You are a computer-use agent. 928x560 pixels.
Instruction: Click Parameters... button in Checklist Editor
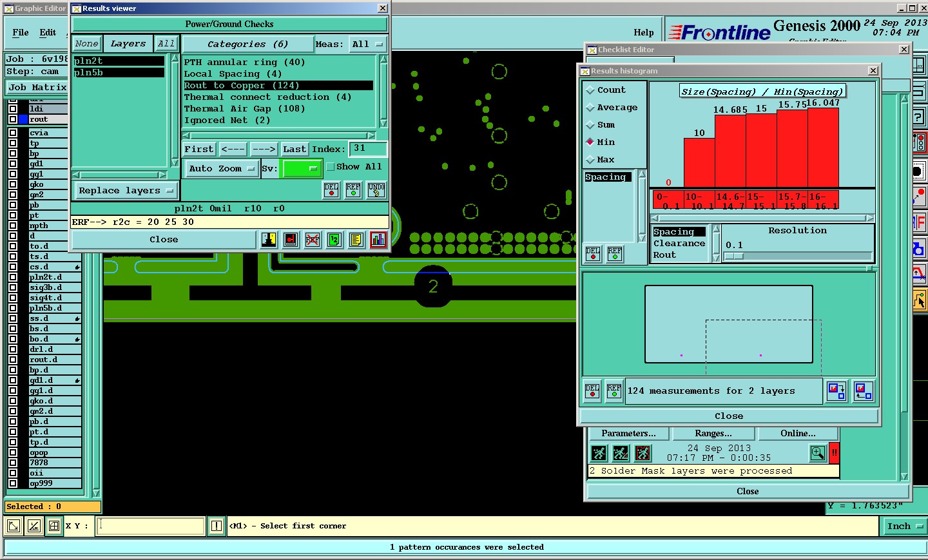(628, 434)
